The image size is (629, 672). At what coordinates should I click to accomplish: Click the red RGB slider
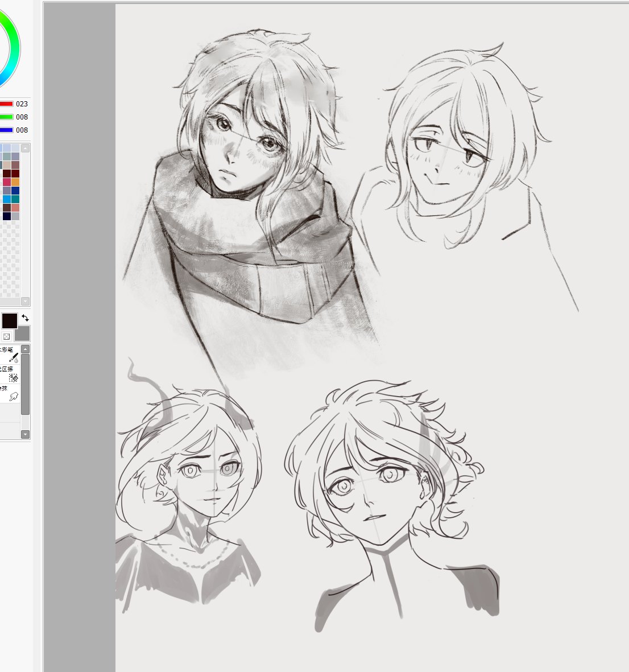(6, 104)
